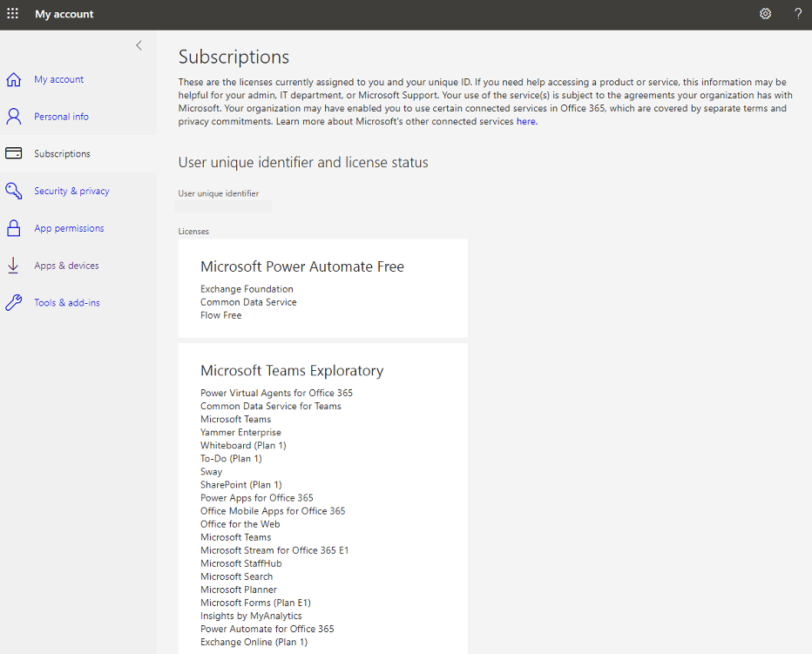Open the Apps & devices section

66,266
